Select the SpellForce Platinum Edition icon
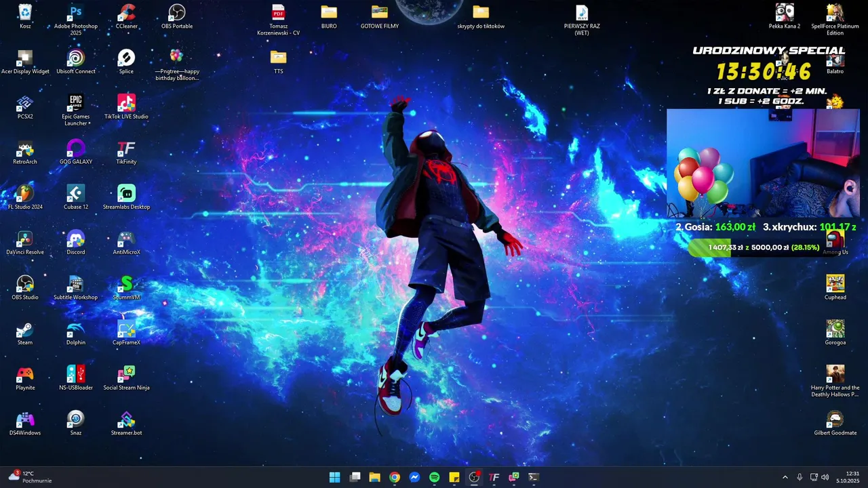Screen dimensions: 868x488 [835, 20]
